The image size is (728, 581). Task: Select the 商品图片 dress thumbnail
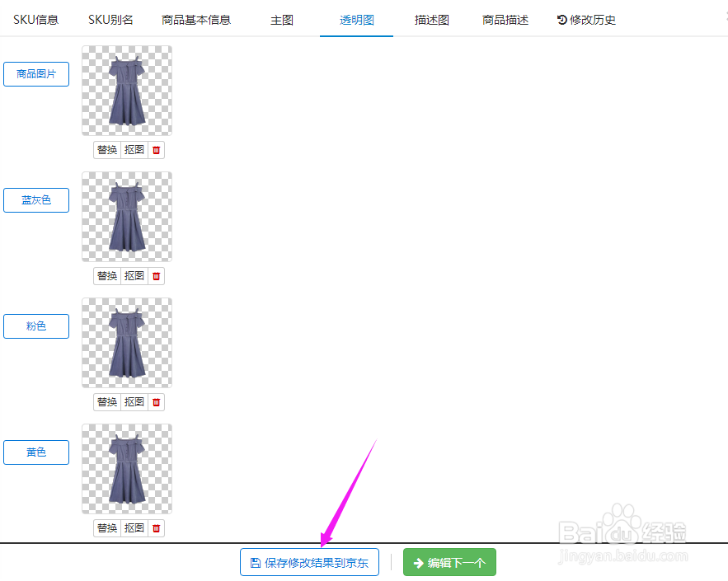pyautogui.click(x=127, y=91)
